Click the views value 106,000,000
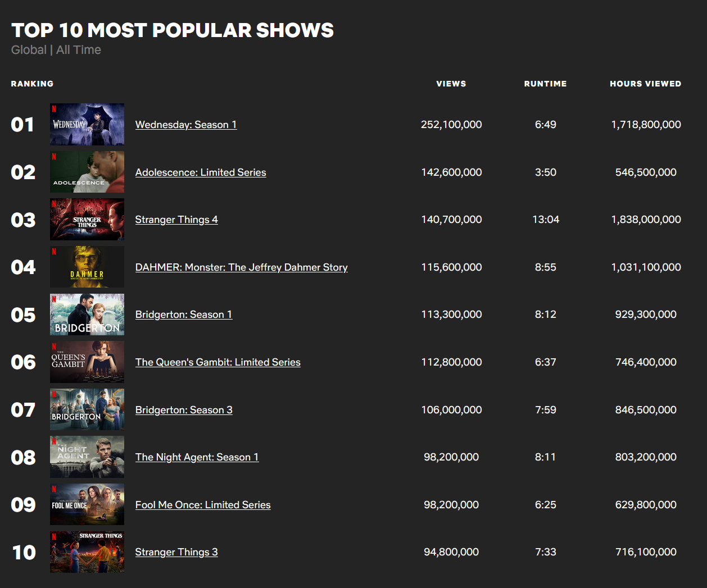Viewport: 707px width, 588px height. 451,410
